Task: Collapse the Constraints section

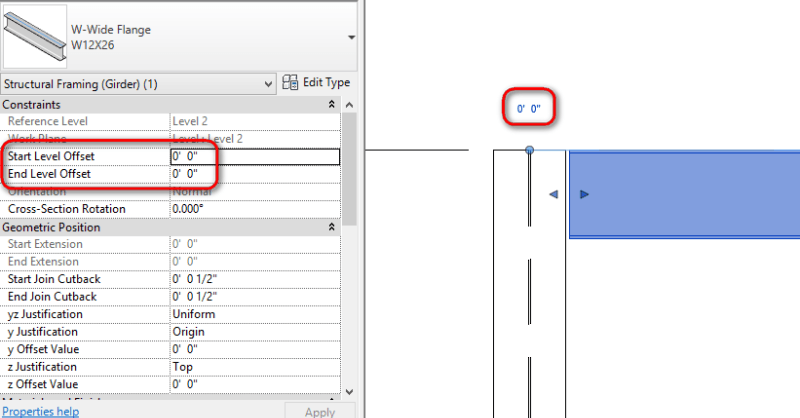Action: click(331, 105)
